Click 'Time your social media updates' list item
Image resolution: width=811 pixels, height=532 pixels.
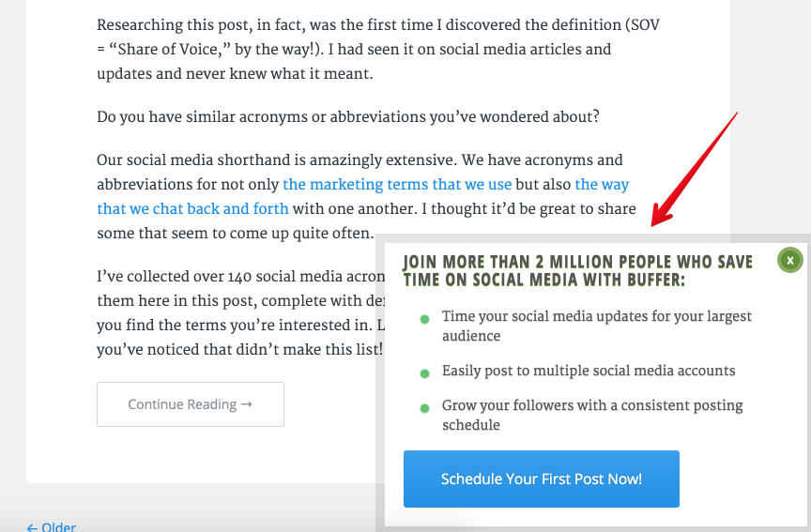click(x=596, y=326)
